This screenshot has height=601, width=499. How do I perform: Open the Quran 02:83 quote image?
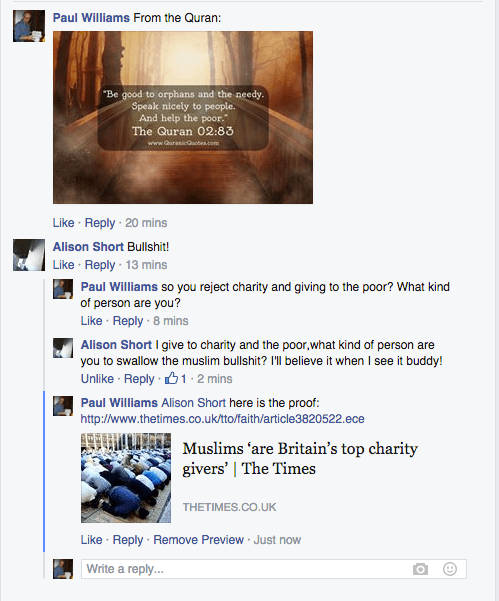pos(183,117)
